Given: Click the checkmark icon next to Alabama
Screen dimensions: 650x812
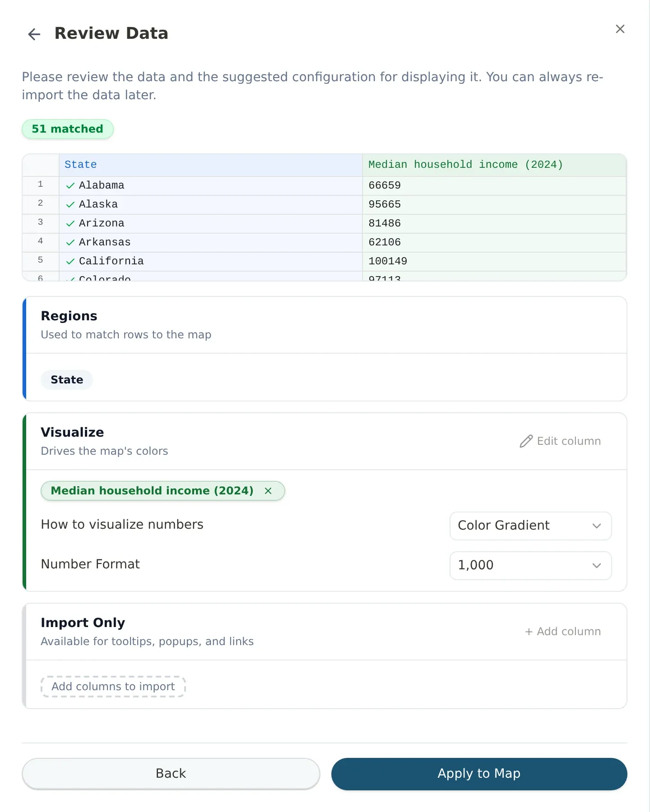Looking at the screenshot, I should point(70,185).
